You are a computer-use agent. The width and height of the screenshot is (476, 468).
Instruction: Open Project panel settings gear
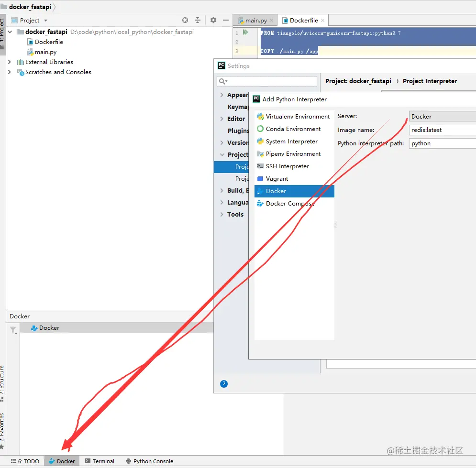click(213, 21)
